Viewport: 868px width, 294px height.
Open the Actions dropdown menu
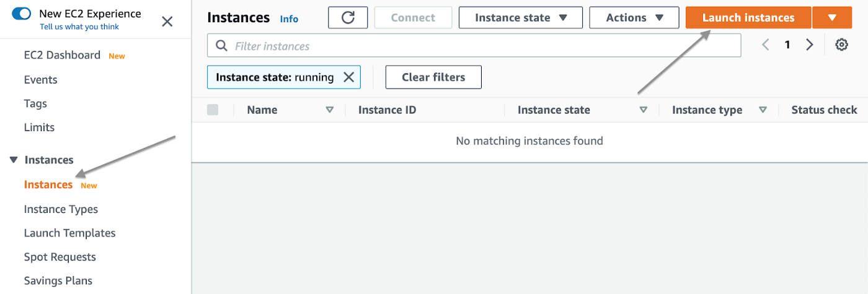pyautogui.click(x=634, y=18)
